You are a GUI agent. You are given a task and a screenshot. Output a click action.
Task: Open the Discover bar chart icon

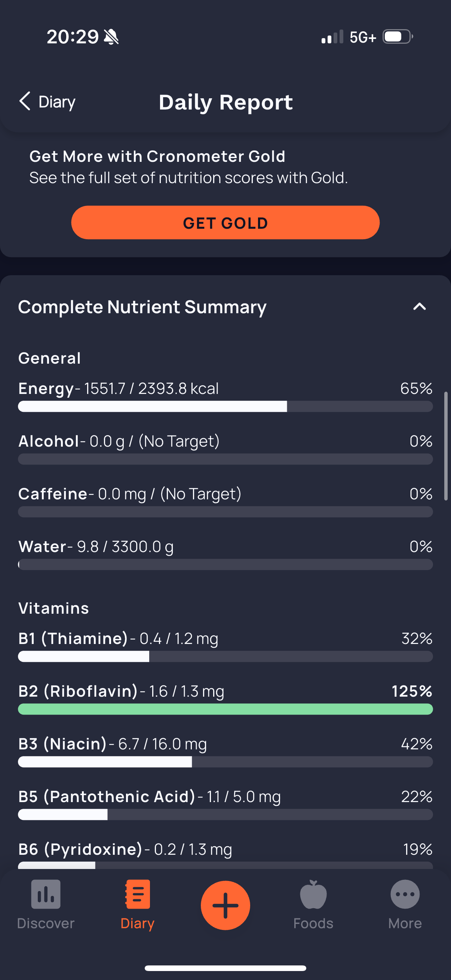(x=46, y=894)
